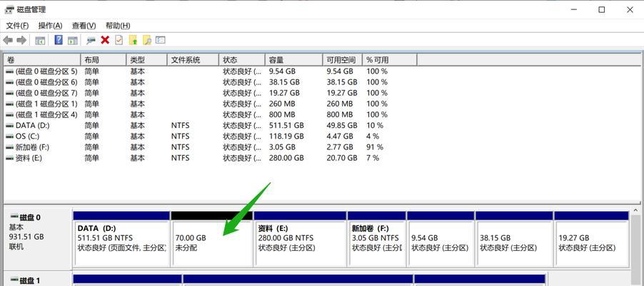
Task: Open Help with the blue question icon
Action: coord(59,40)
